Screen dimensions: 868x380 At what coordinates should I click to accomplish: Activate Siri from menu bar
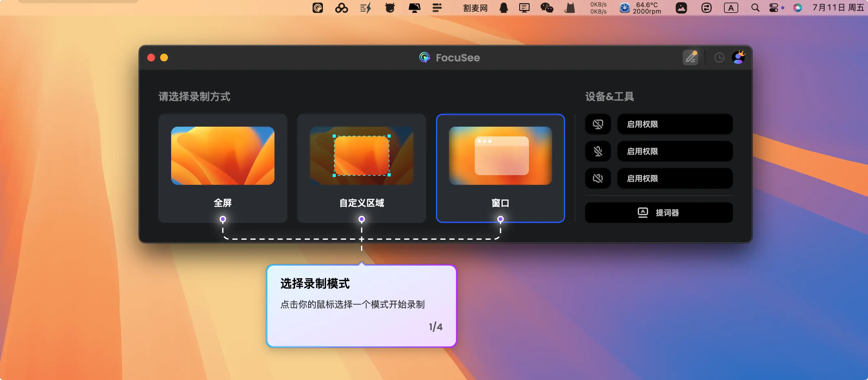coord(797,8)
